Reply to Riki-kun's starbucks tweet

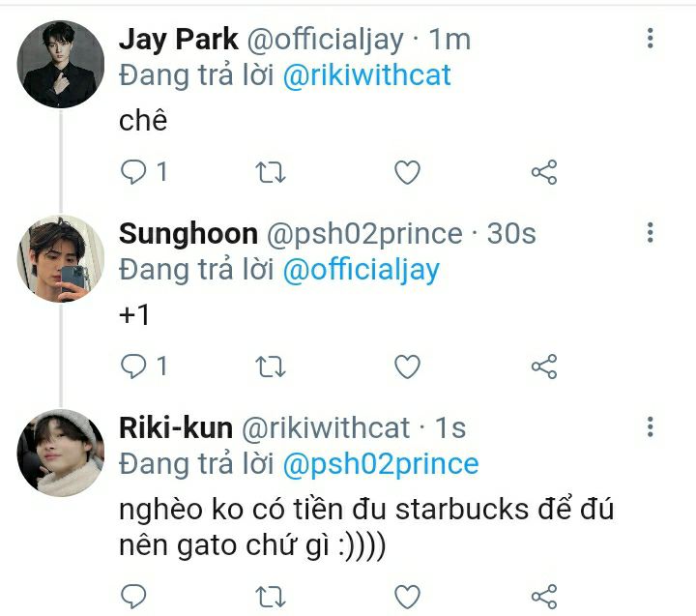[133, 594]
